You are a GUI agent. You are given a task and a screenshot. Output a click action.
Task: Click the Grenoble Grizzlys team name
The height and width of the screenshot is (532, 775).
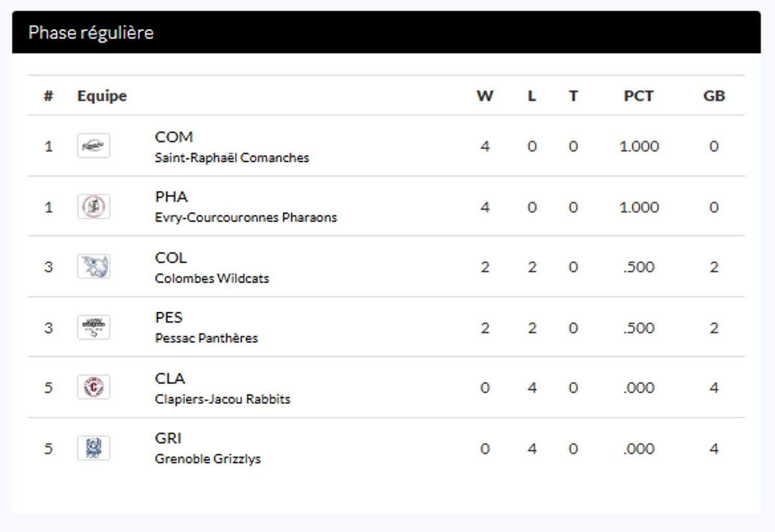[x=207, y=459]
